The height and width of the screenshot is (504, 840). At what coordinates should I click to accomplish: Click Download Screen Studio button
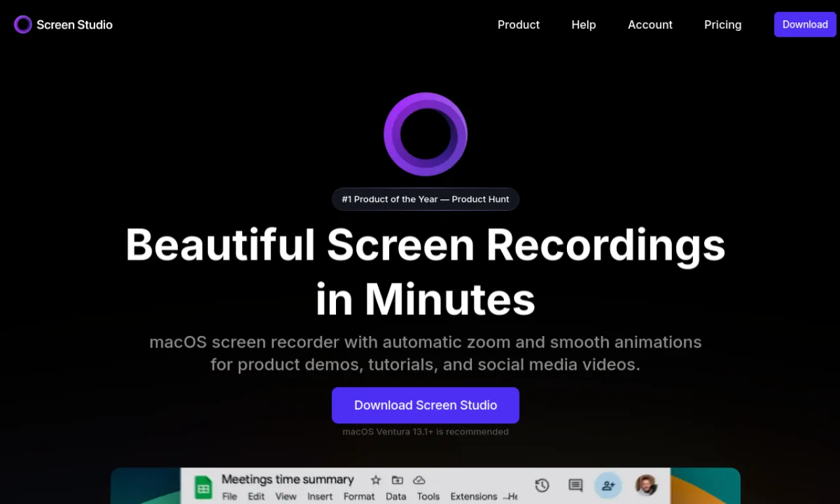tap(425, 405)
